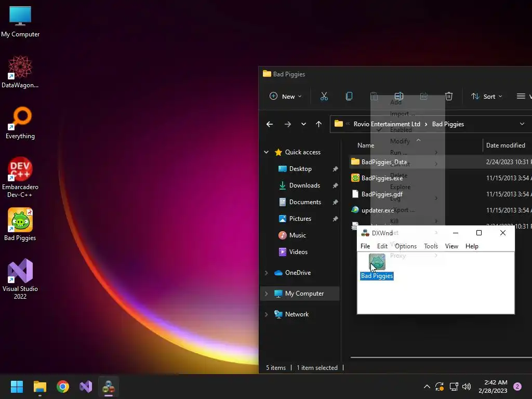The width and height of the screenshot is (532, 399).
Task: Sort by Date modified column header
Action: pos(506,145)
